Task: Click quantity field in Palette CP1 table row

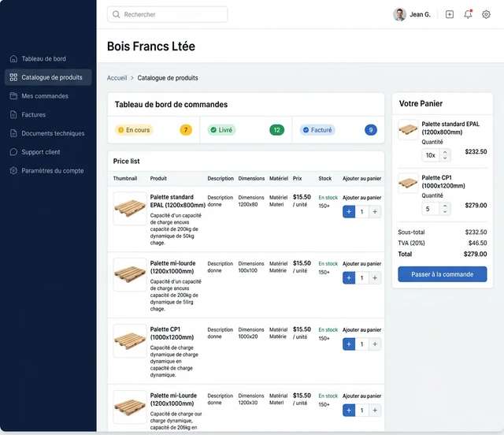Action: (x=362, y=344)
